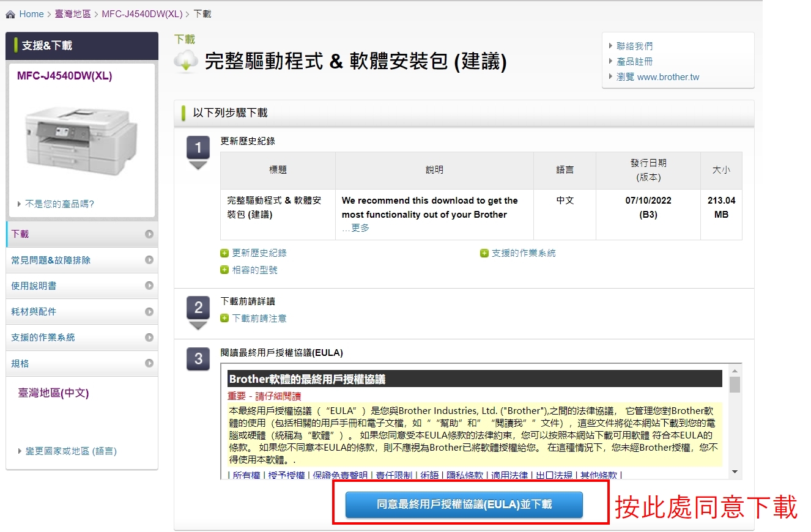Select 下載 in the sidebar menu
The image size is (811, 532).
tap(82, 234)
